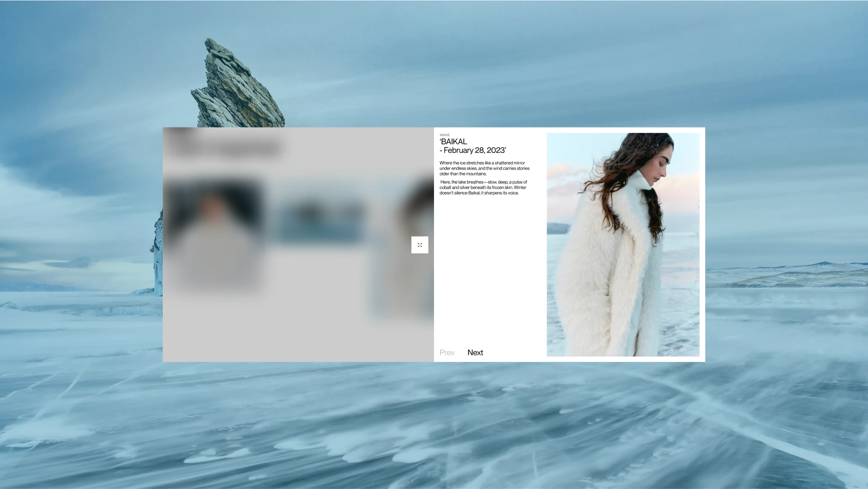The image size is (868, 489).
Task: Click the small IMAGE label
Action: [x=444, y=135]
